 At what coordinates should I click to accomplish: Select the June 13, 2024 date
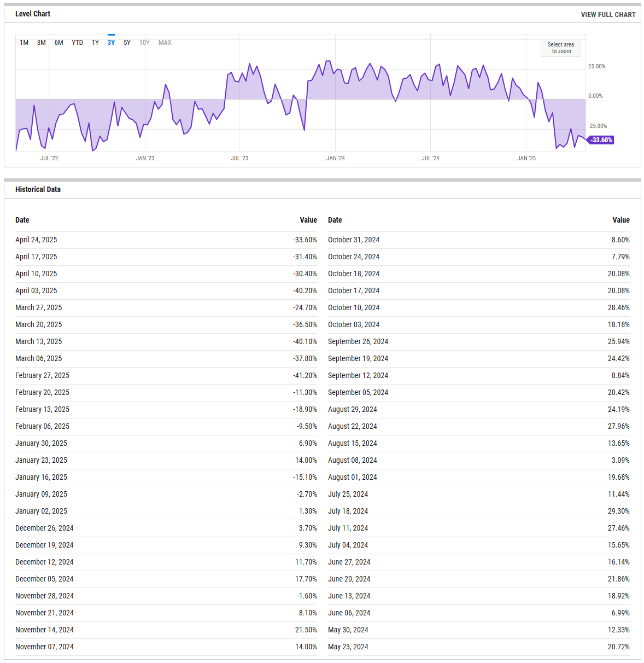coord(349,596)
